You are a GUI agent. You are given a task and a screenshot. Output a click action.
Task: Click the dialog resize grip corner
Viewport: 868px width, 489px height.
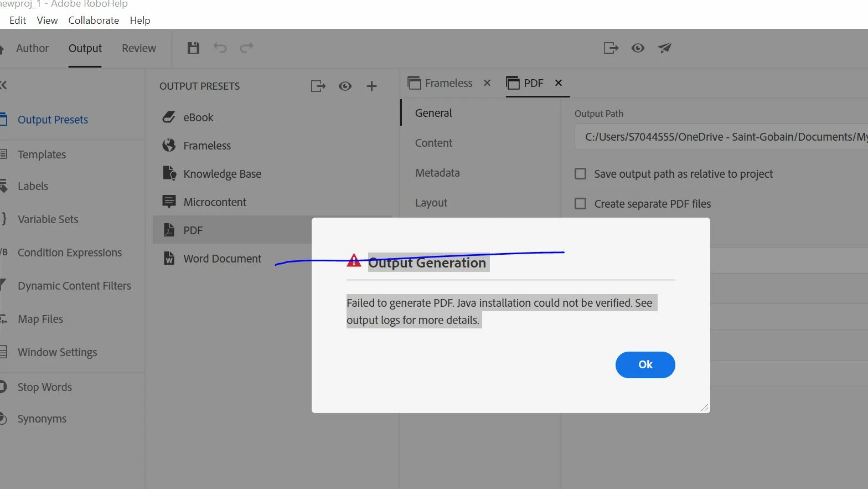(x=704, y=408)
